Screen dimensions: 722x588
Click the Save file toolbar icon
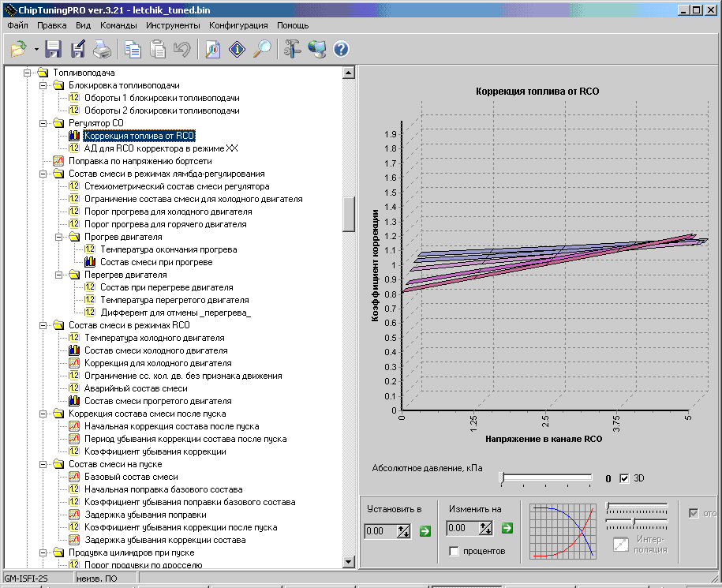(53, 50)
